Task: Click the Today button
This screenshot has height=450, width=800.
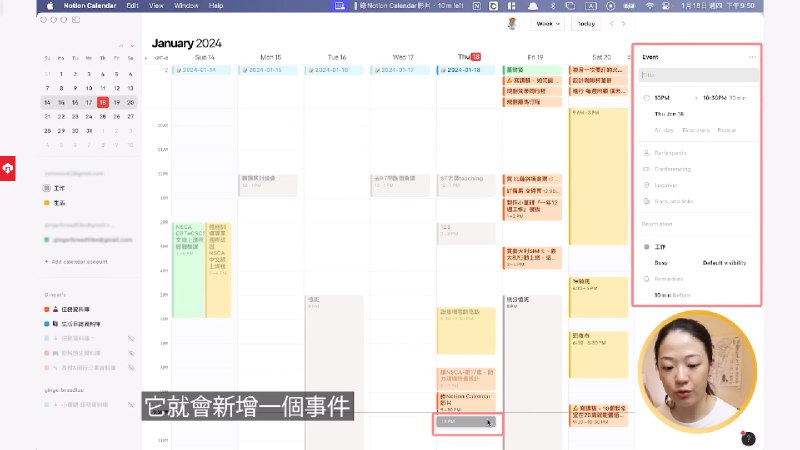Action: (x=586, y=23)
